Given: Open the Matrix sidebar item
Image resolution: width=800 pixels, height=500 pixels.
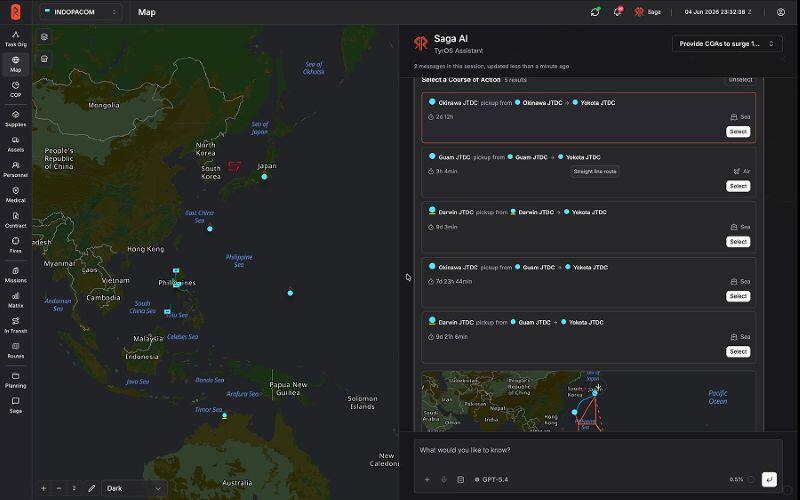Looking at the screenshot, I should pos(15,300).
